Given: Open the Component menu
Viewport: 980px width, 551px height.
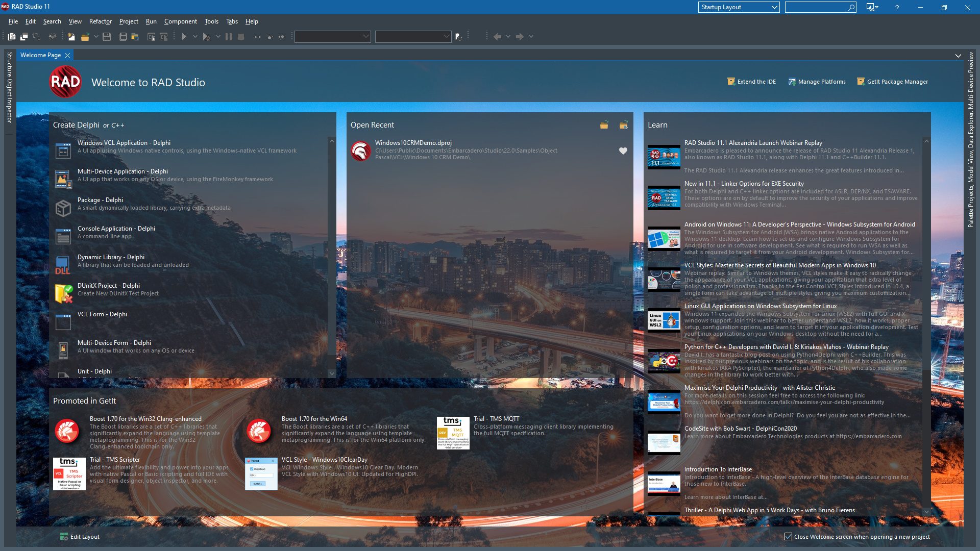Looking at the screenshot, I should (x=180, y=21).
